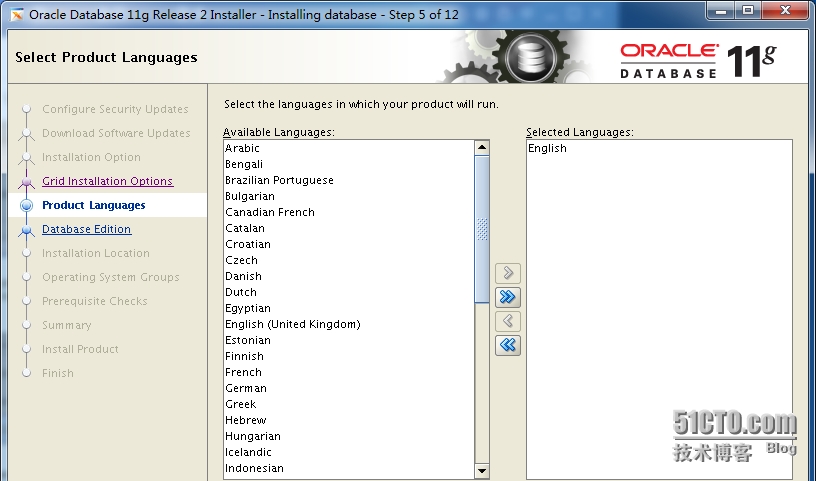The image size is (816, 481).
Task: Select the Product Languages step
Action: click(x=94, y=205)
